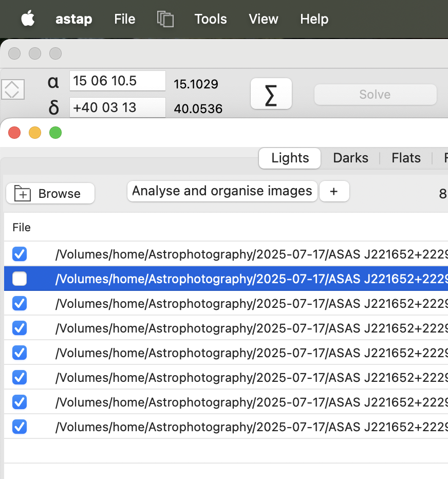This screenshot has height=479, width=448.
Task: Switch to the Flats tab
Action: click(406, 158)
